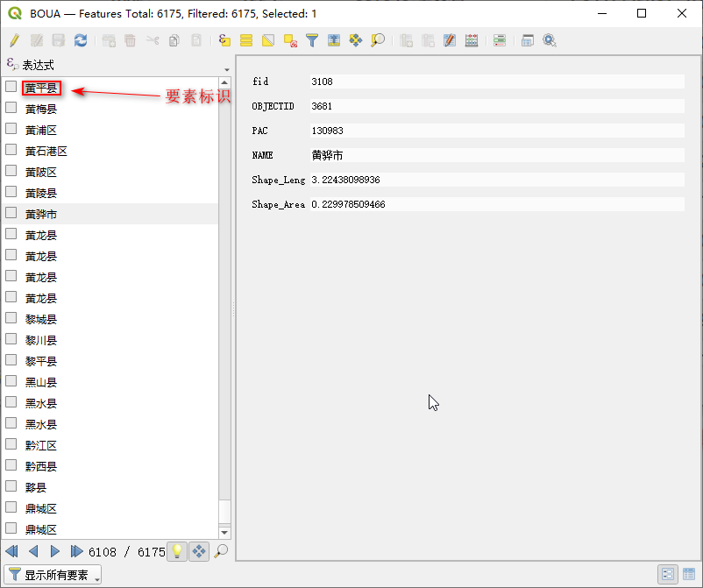Reload the table with the refresh icon
The image size is (703, 588).
coord(81,40)
